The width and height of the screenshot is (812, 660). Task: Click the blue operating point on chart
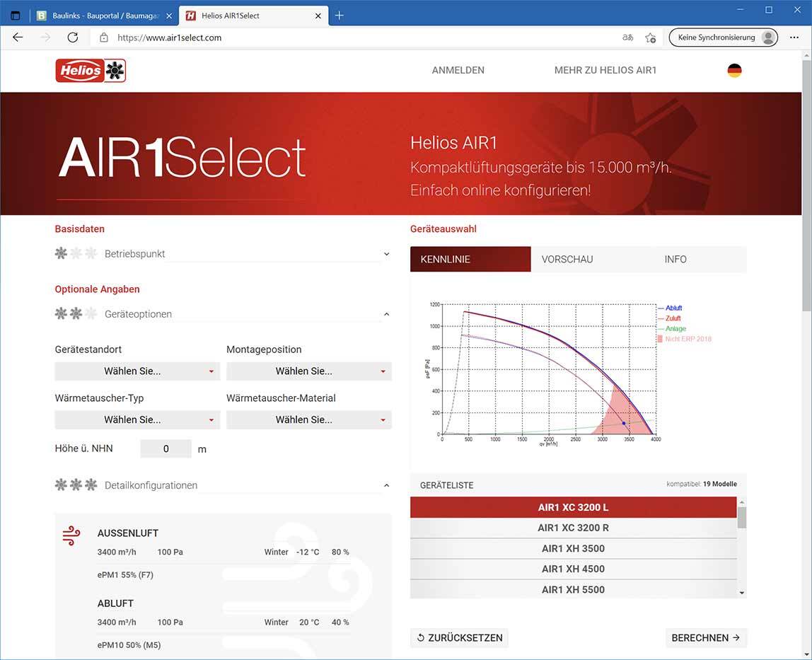[x=624, y=423]
